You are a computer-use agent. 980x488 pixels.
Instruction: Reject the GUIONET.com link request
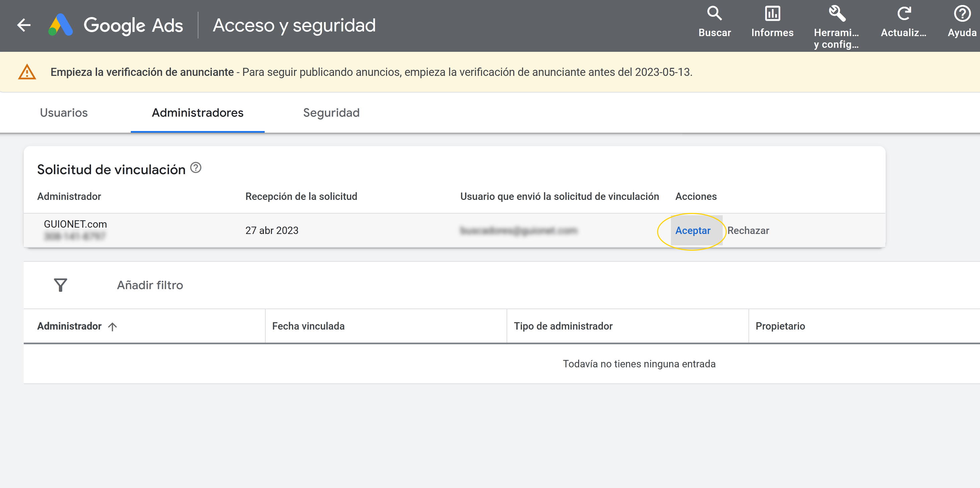coord(748,231)
